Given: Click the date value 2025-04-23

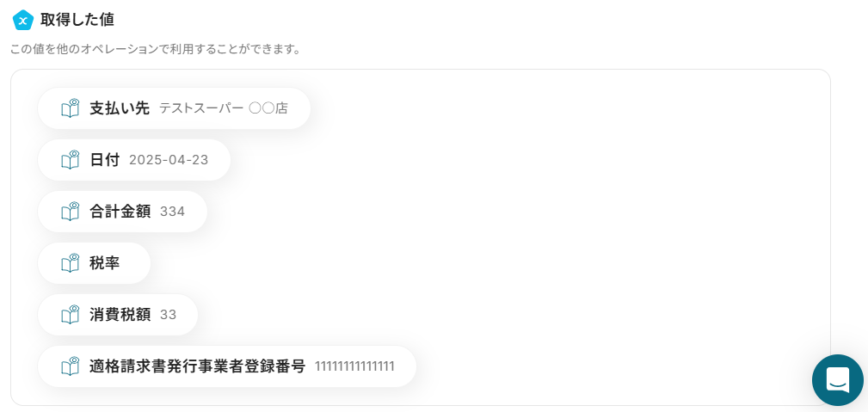Looking at the screenshot, I should [x=169, y=160].
